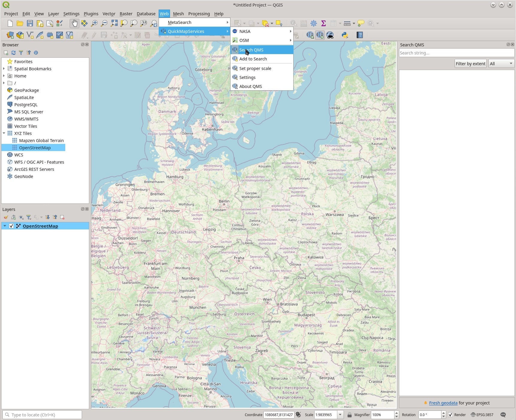Screen dimensions: 516x420
Task: Click the Help contents icon
Action: pyautogui.click(x=360, y=35)
